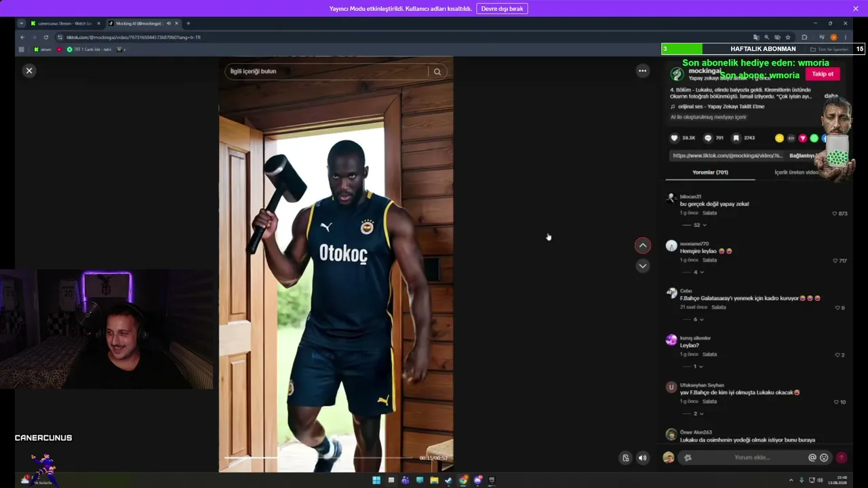Focus the 'İlgili içeriği bulun' search field
Screen dimensions: 868x488
tap(328, 71)
